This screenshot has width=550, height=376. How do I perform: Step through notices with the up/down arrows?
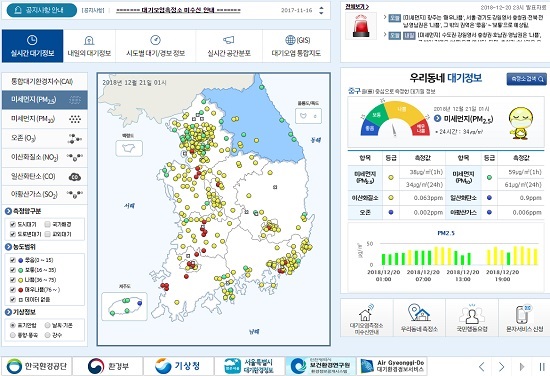(x=321, y=11)
